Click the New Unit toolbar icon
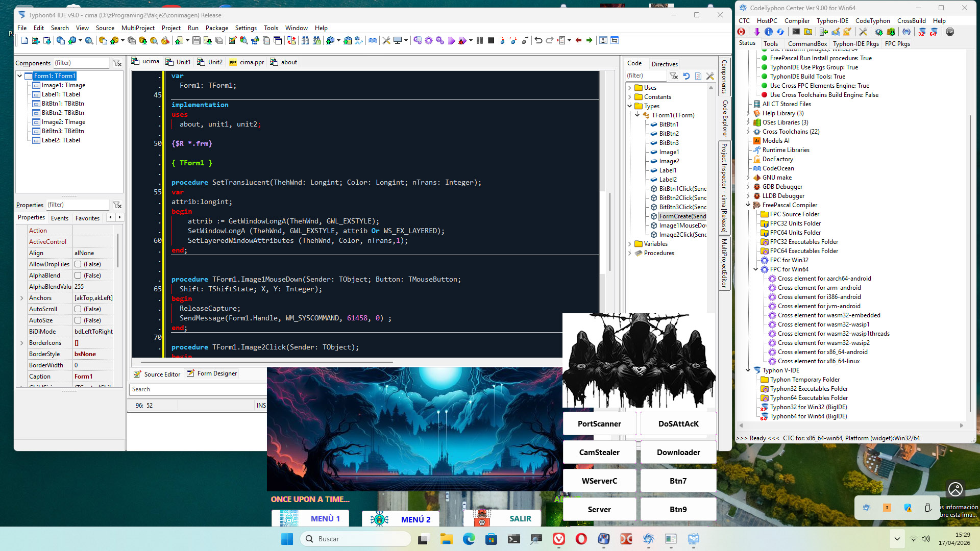This screenshot has height=551, width=980. coord(36,40)
